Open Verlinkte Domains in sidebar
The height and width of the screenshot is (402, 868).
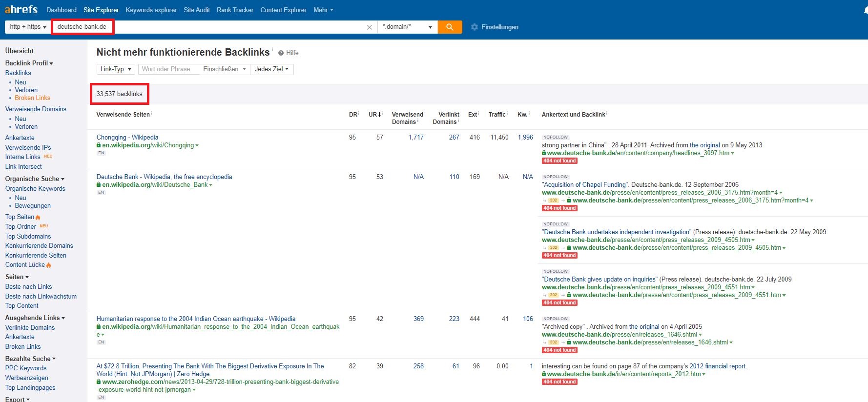point(30,328)
